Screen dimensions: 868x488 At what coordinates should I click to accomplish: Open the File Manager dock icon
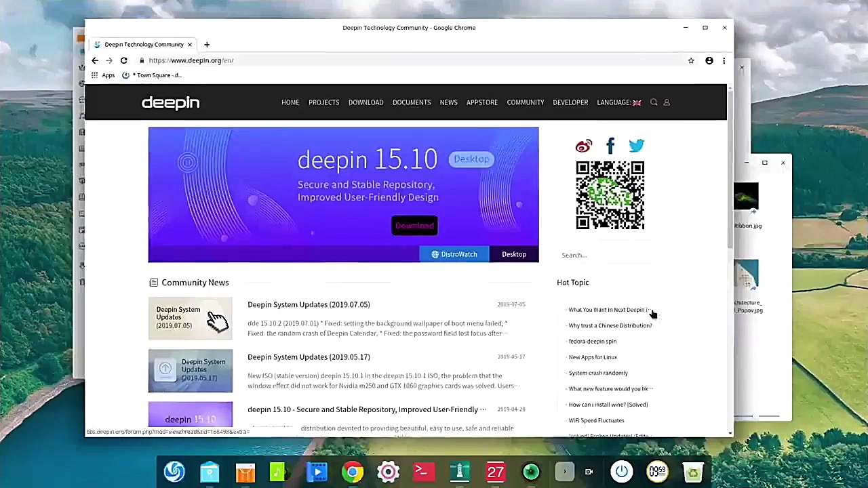pyautogui.click(x=210, y=472)
